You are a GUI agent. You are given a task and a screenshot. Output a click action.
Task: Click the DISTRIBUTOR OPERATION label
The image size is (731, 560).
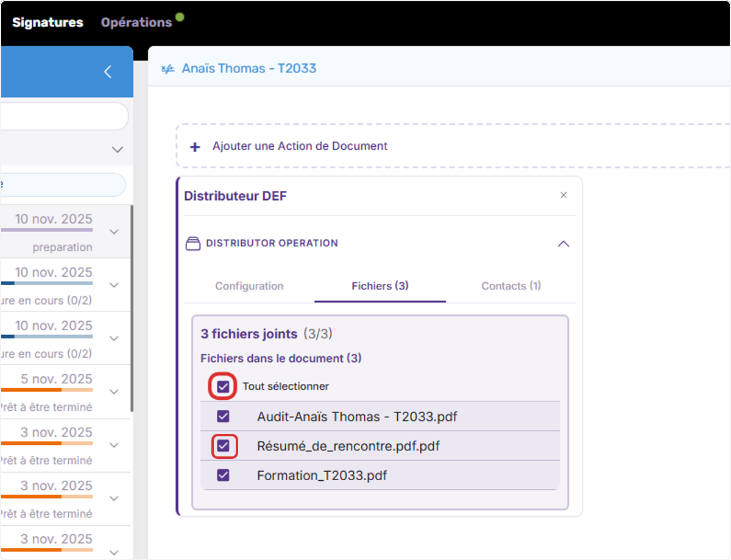[272, 243]
